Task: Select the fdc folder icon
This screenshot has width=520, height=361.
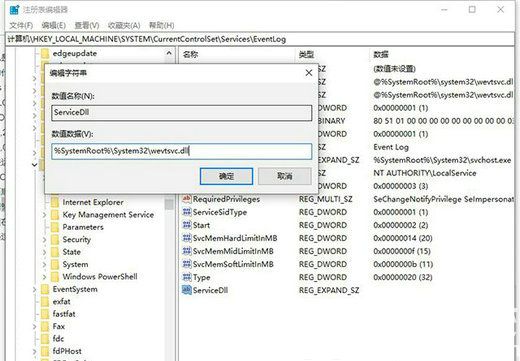Action: [x=45, y=339]
